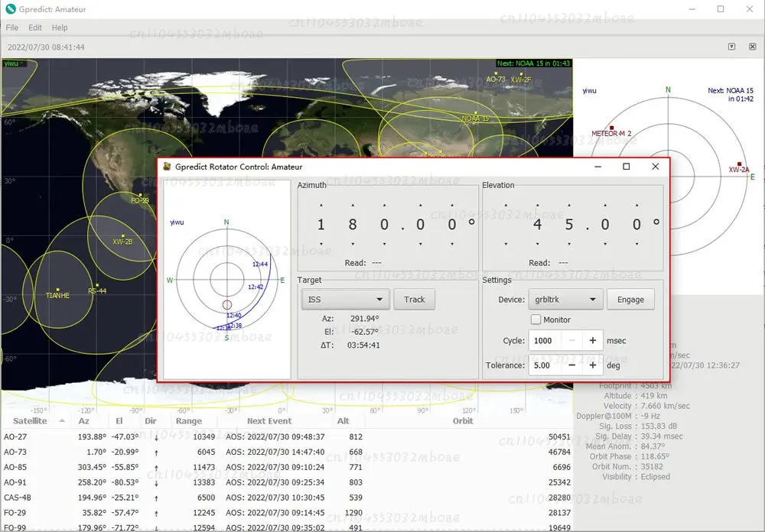
Task: Sort by the El column header
Action: [x=119, y=421]
